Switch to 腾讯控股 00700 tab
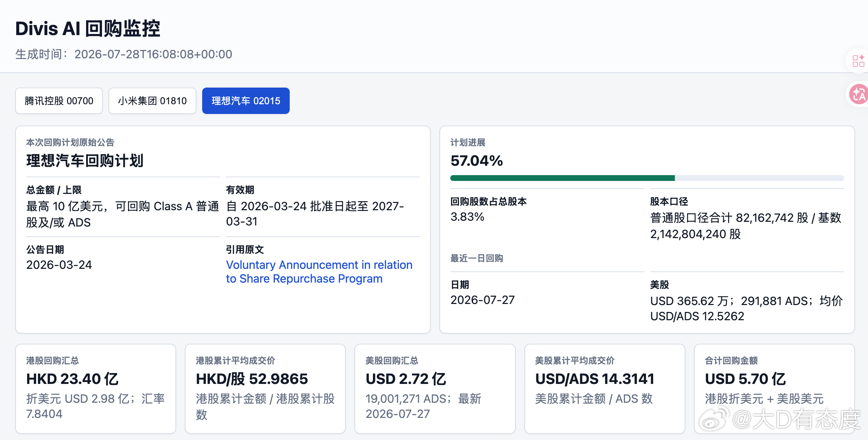This screenshot has width=868, height=440. 59,101
